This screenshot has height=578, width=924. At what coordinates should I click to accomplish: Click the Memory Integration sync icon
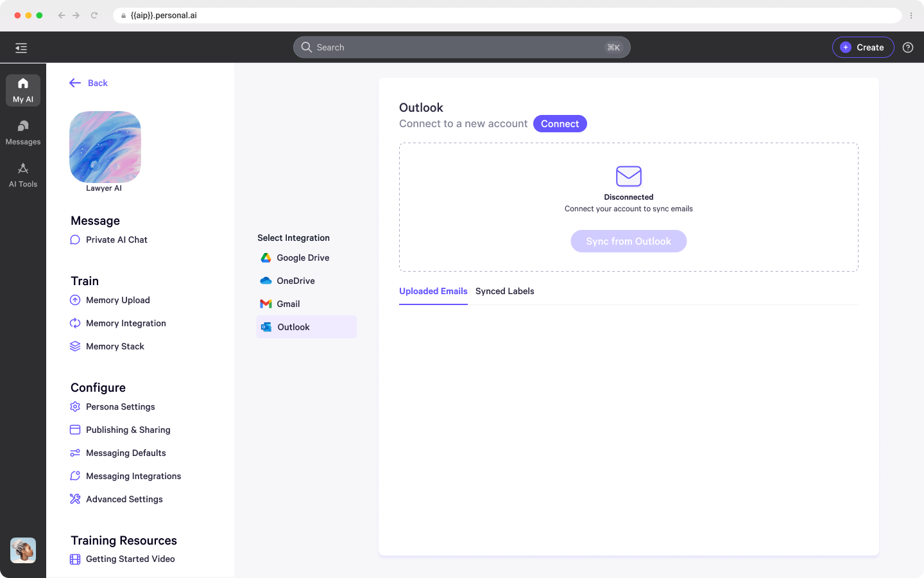tap(75, 323)
